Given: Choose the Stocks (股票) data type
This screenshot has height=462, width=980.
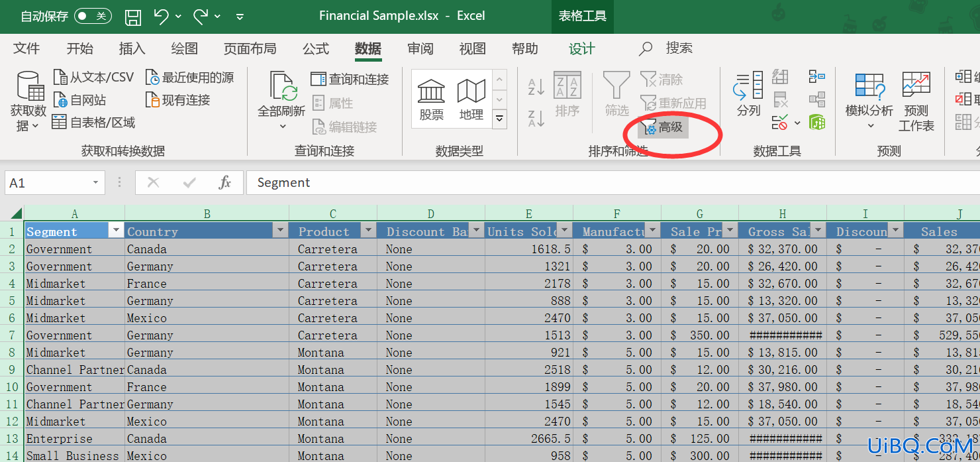Looking at the screenshot, I should (432, 99).
